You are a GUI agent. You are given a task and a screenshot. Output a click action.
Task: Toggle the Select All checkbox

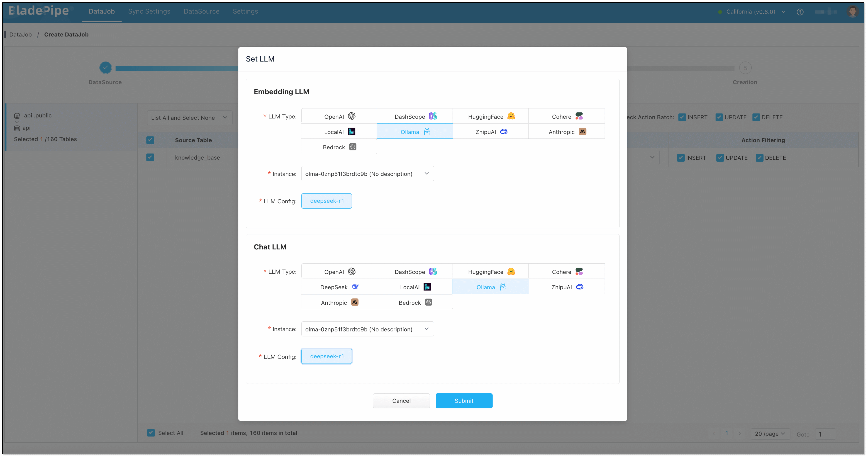pos(151,433)
